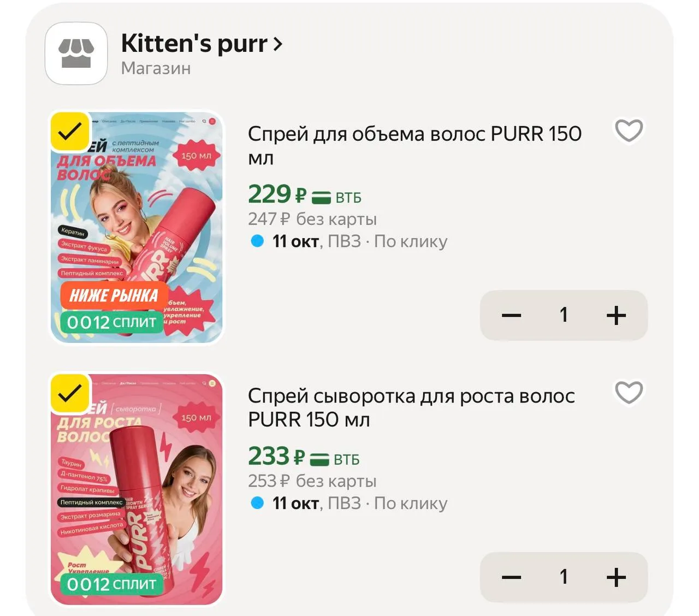
Task: Tap the '0012 СПЛИТ' badge on growth serum
Action: (111, 584)
